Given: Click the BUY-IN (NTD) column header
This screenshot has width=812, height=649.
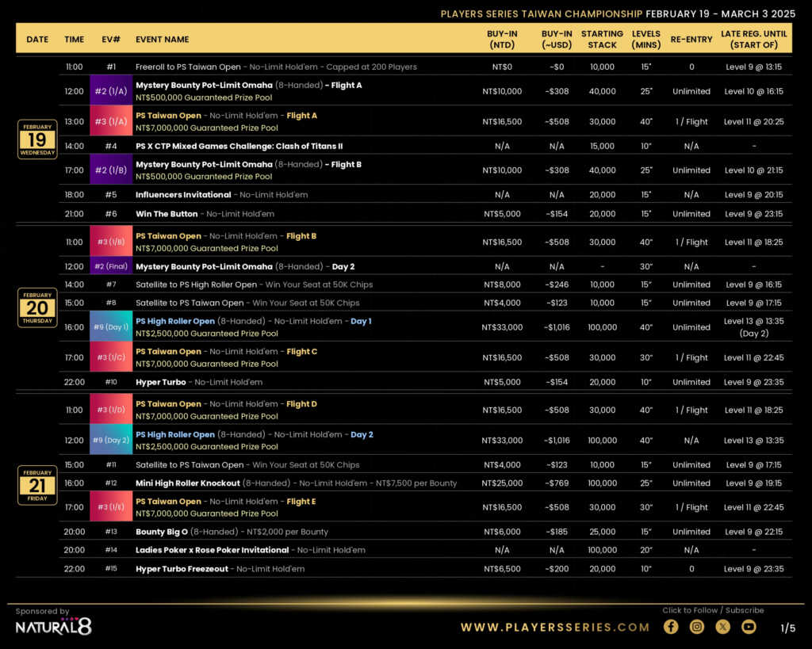Looking at the screenshot, I should click(x=502, y=39).
